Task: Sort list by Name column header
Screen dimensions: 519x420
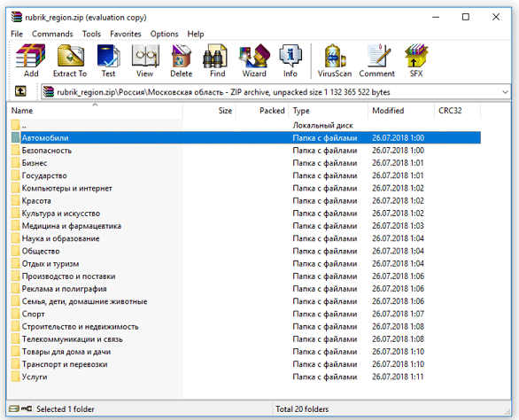Action: pyautogui.click(x=95, y=111)
